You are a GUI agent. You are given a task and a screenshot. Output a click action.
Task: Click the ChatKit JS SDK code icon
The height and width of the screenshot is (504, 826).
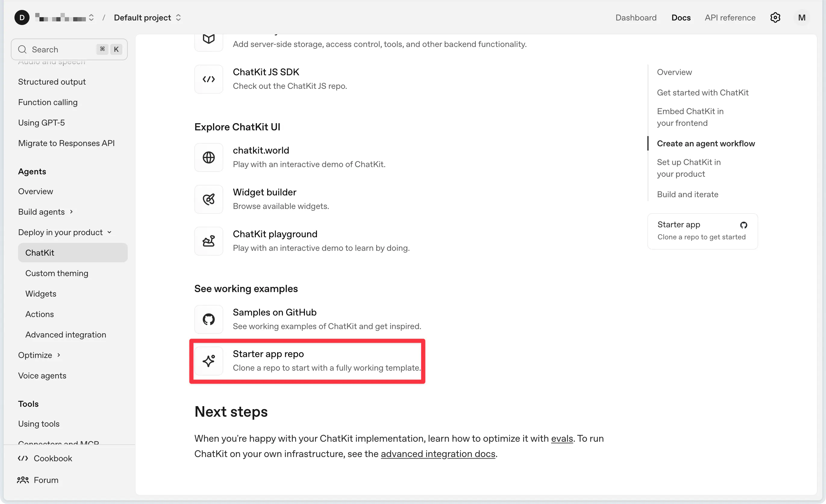(x=208, y=79)
